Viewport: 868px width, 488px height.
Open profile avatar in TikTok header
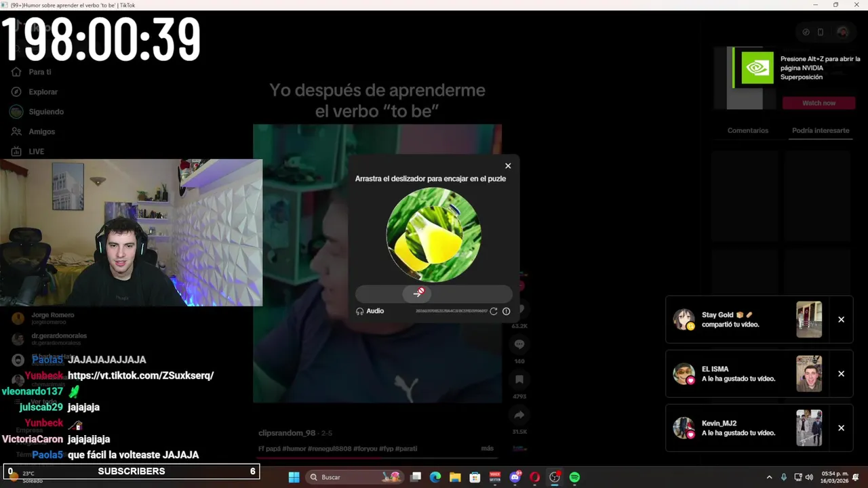(842, 32)
